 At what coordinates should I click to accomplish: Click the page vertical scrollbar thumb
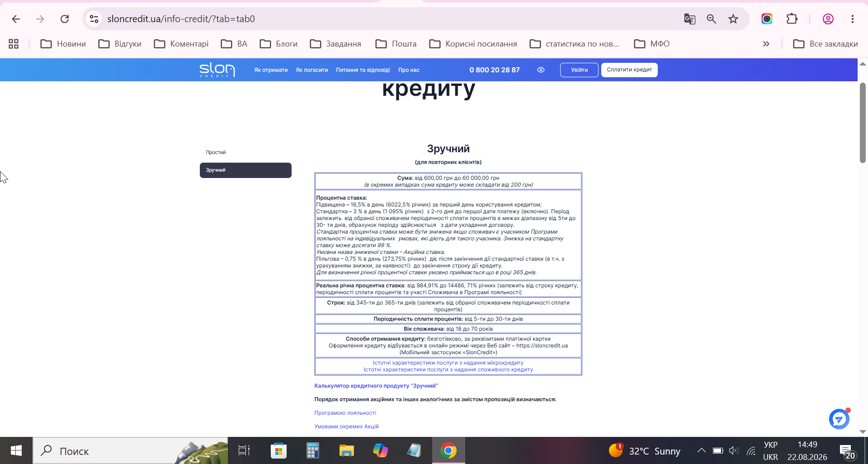863,123
